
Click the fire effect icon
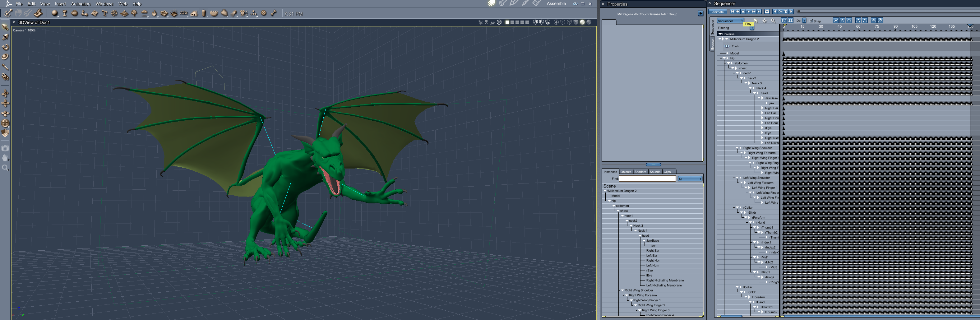click(154, 13)
